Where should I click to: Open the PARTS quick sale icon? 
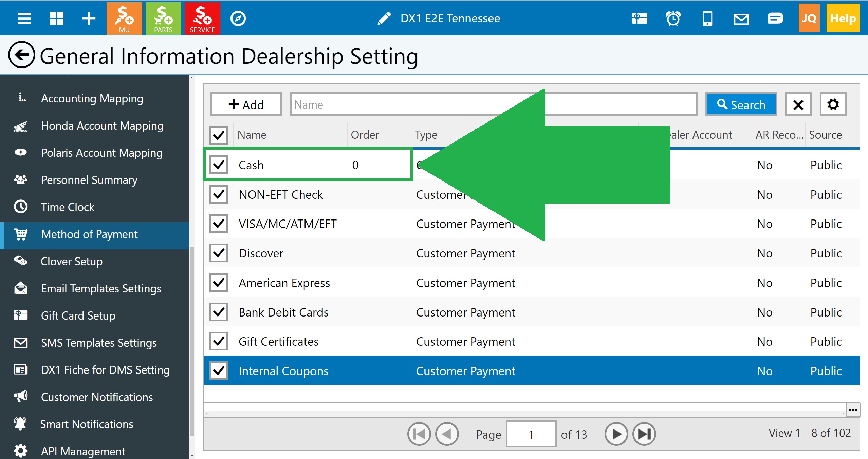point(163,18)
